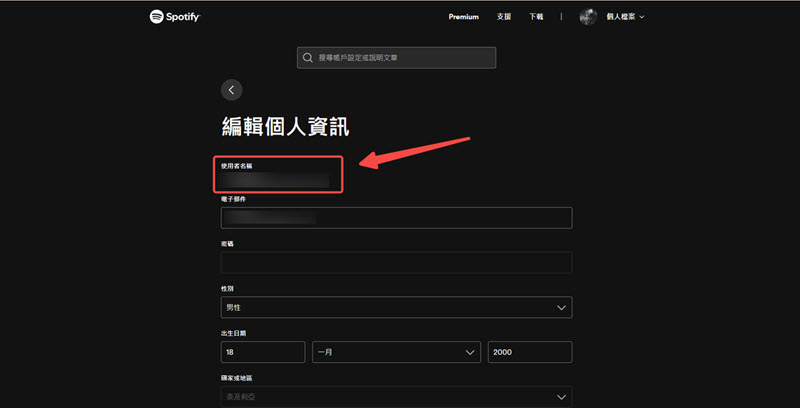The height and width of the screenshot is (408, 800).
Task: Click the profile avatar picture
Action: click(588, 17)
